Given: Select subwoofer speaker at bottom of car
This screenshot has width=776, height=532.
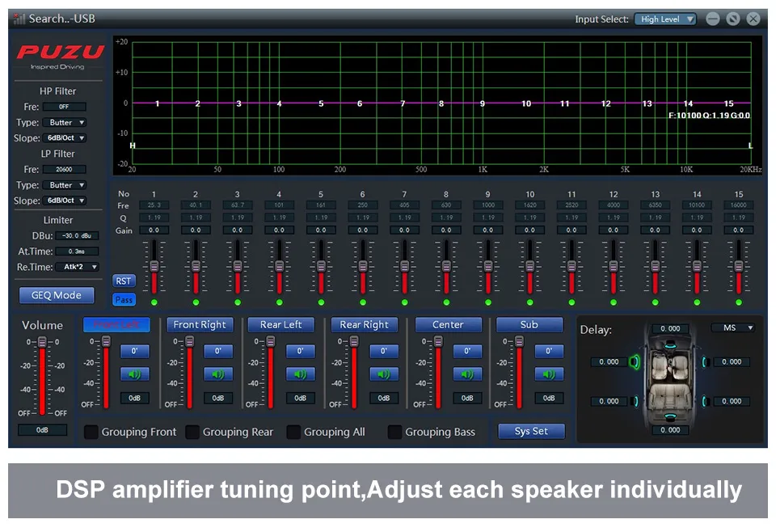Looking at the screenshot, I should (669, 416).
